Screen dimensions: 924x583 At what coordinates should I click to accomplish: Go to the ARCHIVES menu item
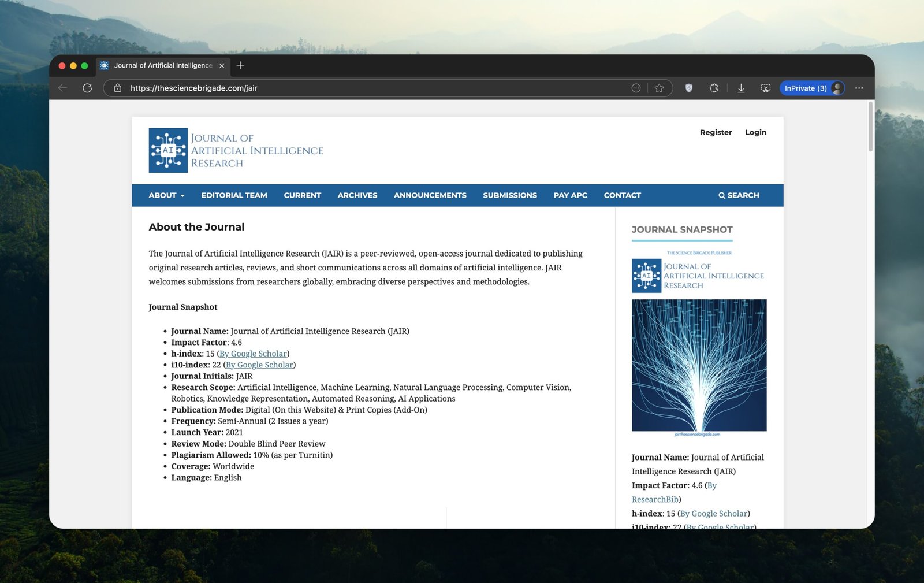point(357,195)
